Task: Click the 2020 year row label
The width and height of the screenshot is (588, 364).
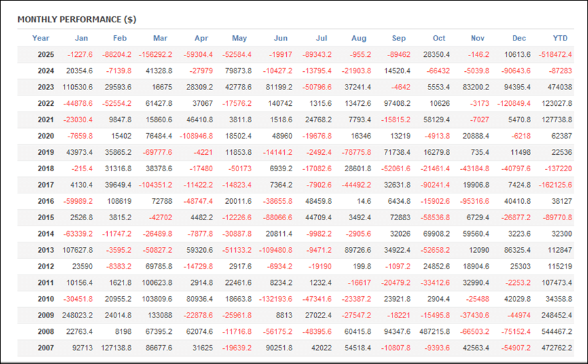Action: 45,137
